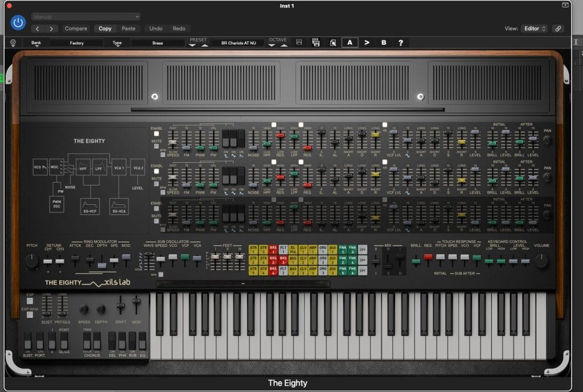The width and height of the screenshot is (583, 392).
Task: Expand the Bank selector menu
Action: point(36,43)
